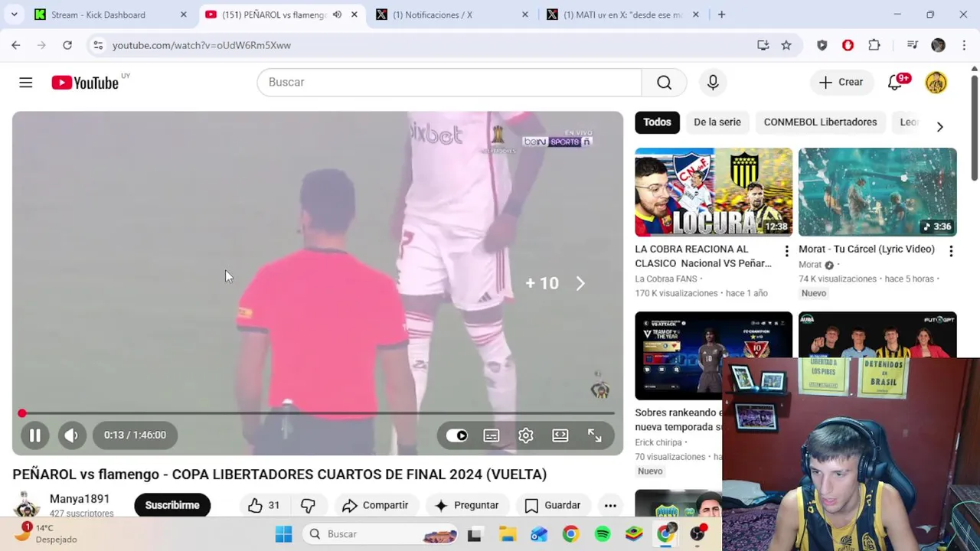980x551 pixels.
Task: Open Extensions puzzle piece menu
Action: pos(874,45)
